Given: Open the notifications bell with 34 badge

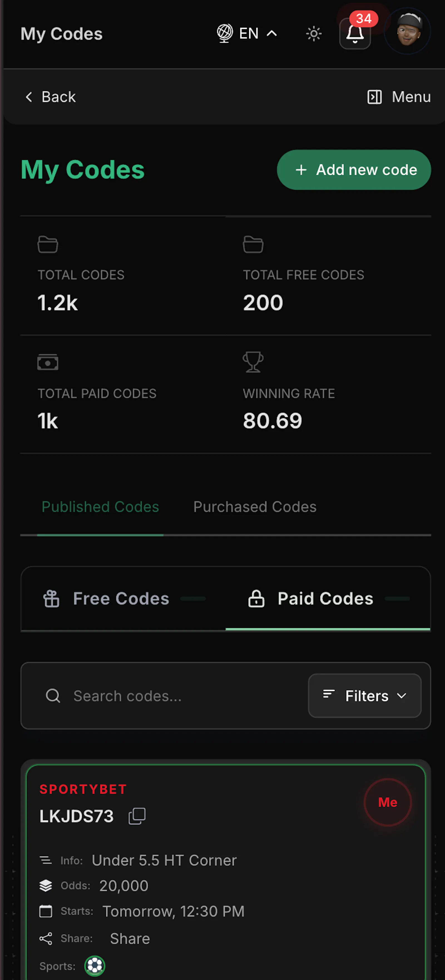Looking at the screenshot, I should [355, 33].
